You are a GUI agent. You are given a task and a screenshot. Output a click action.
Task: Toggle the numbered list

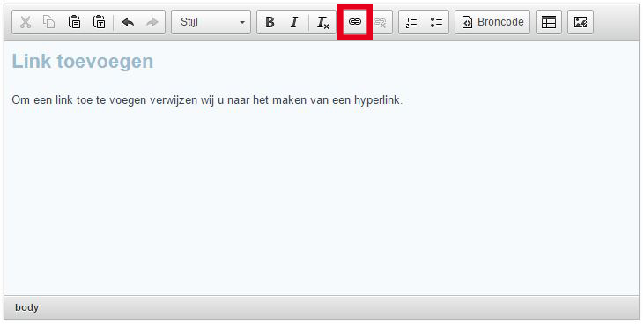point(411,22)
